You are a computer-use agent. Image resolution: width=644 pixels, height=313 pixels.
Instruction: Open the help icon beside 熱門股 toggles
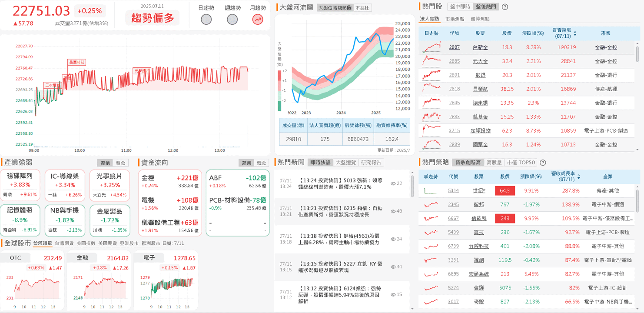coord(505,7)
